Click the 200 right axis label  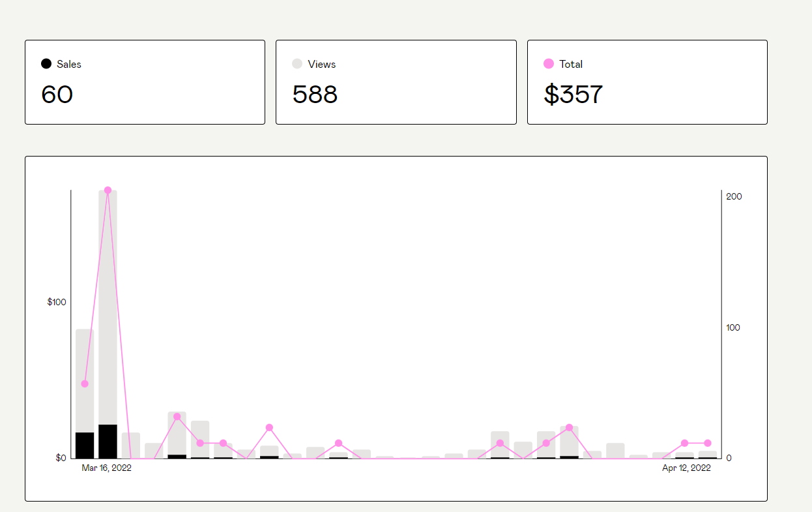point(734,196)
